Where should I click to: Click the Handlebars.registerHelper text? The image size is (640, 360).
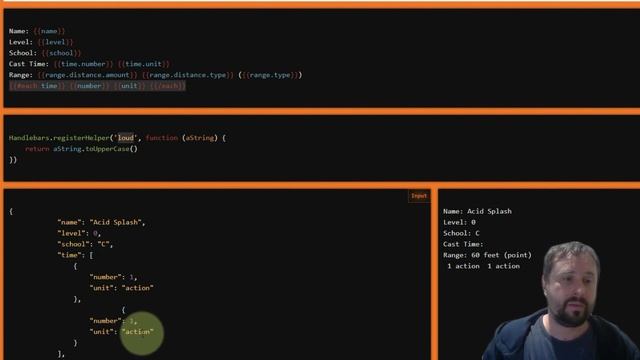[x=59, y=138]
